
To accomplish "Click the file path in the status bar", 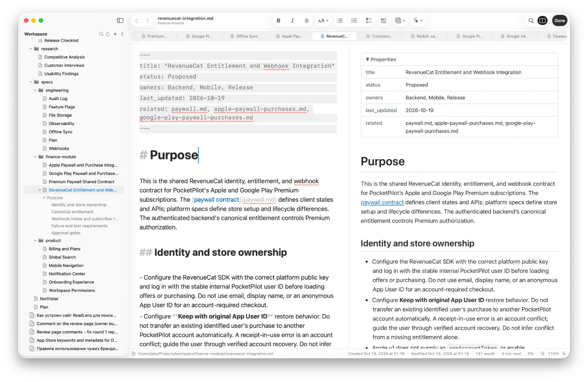I will (205, 354).
